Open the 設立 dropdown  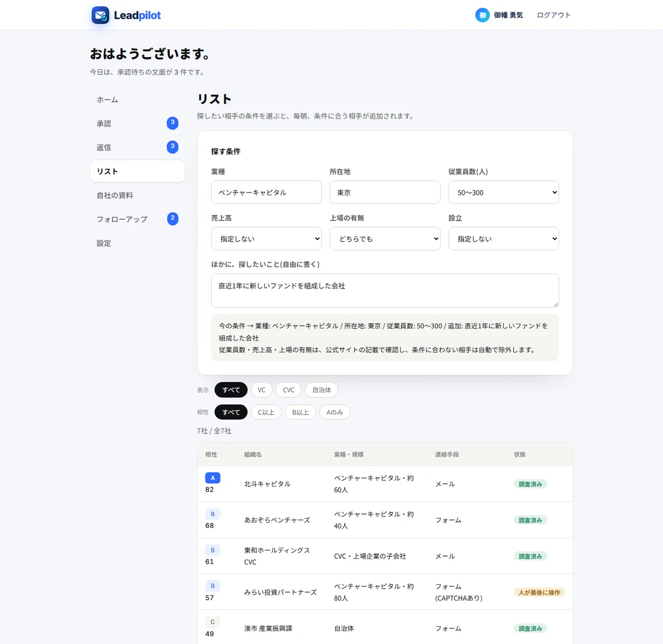[x=503, y=239]
